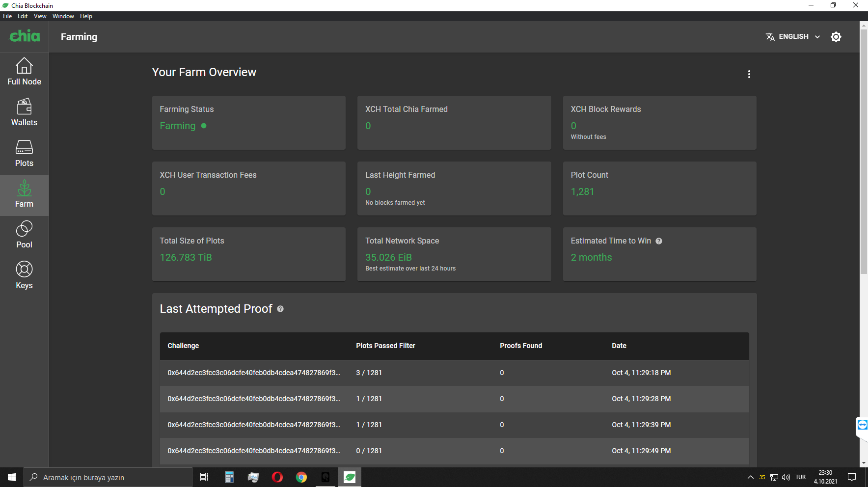Viewport: 868px width, 487px height.
Task: Open the Keys section icon
Action: pyautogui.click(x=24, y=270)
